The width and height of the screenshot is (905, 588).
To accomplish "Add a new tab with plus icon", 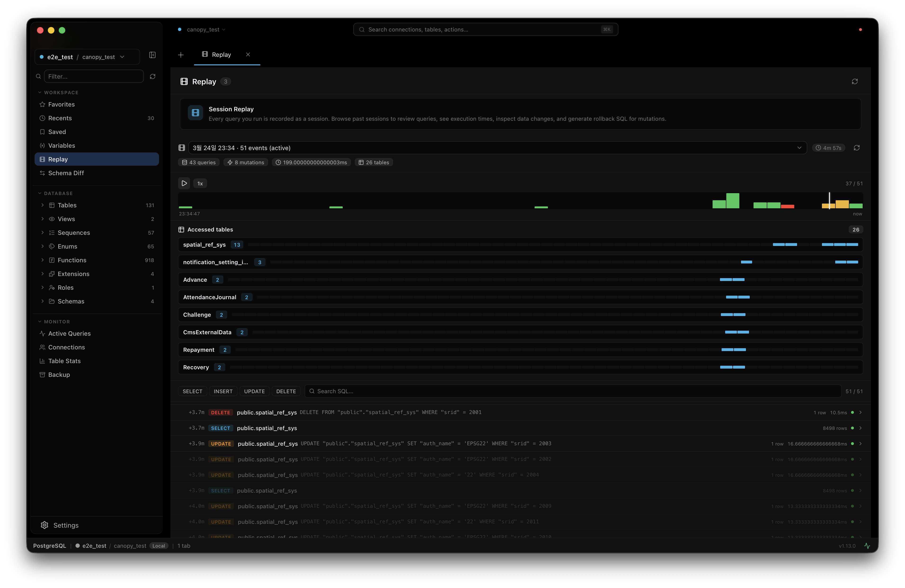I will [181, 55].
